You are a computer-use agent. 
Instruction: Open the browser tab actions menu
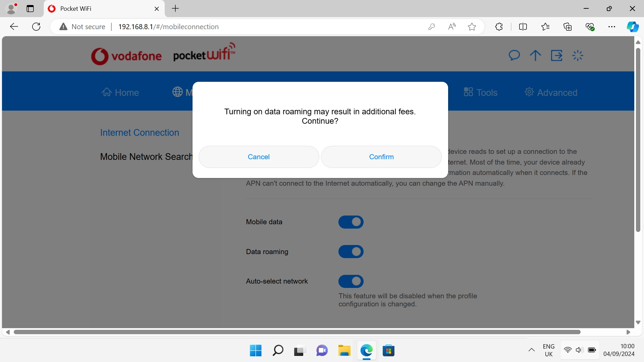30,9
